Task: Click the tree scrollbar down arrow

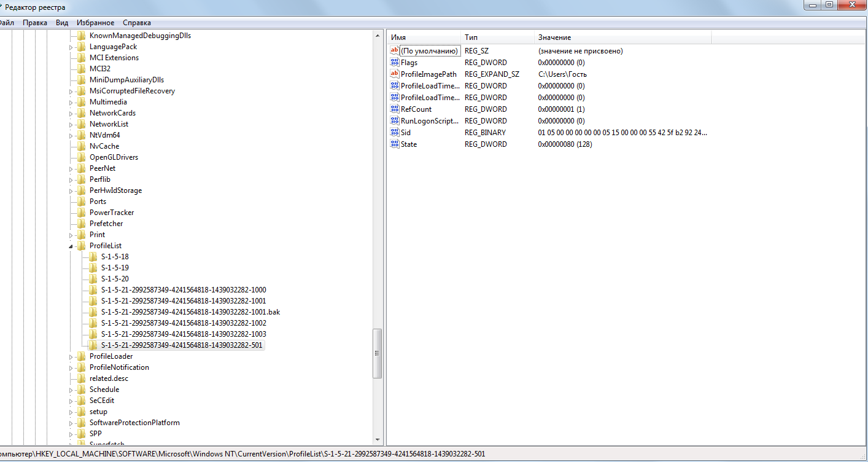Action: point(378,440)
